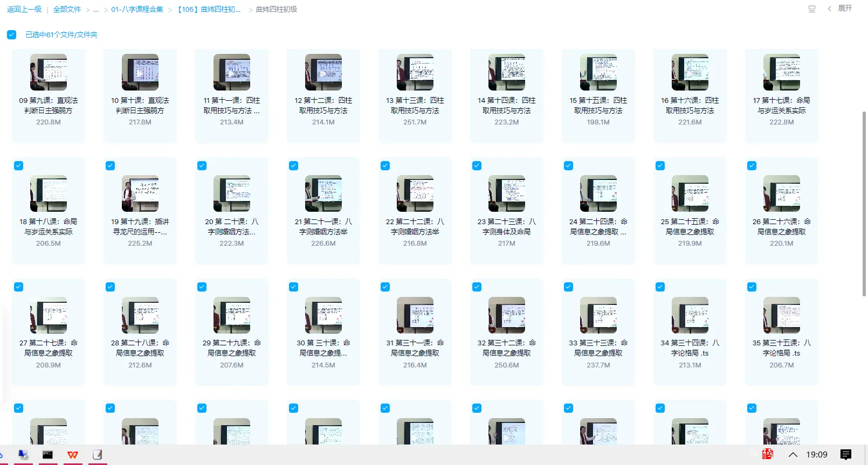Open video thumbnail of lesson 28
The height and width of the screenshot is (465, 868).
tap(140, 315)
